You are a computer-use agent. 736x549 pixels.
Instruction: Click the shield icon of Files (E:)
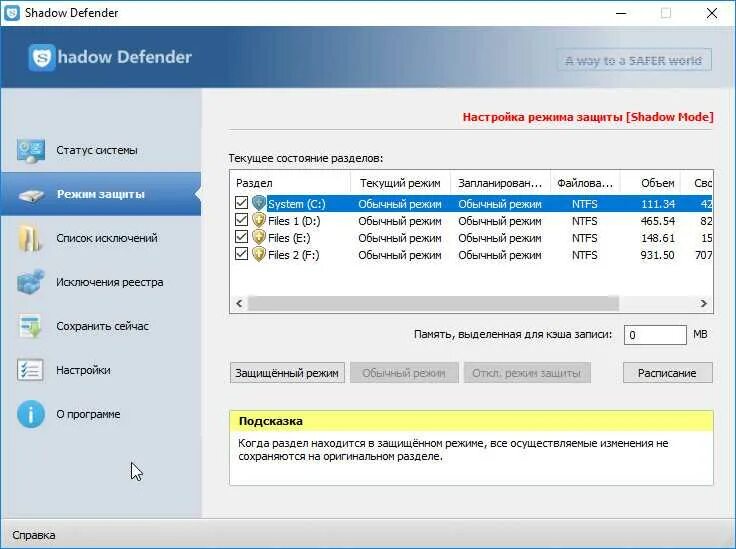(x=259, y=237)
